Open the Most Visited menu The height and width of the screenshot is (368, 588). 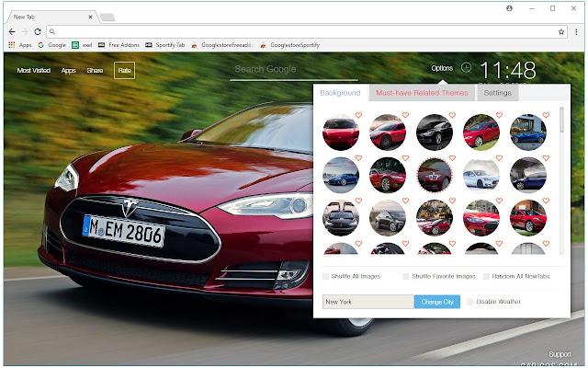point(34,70)
